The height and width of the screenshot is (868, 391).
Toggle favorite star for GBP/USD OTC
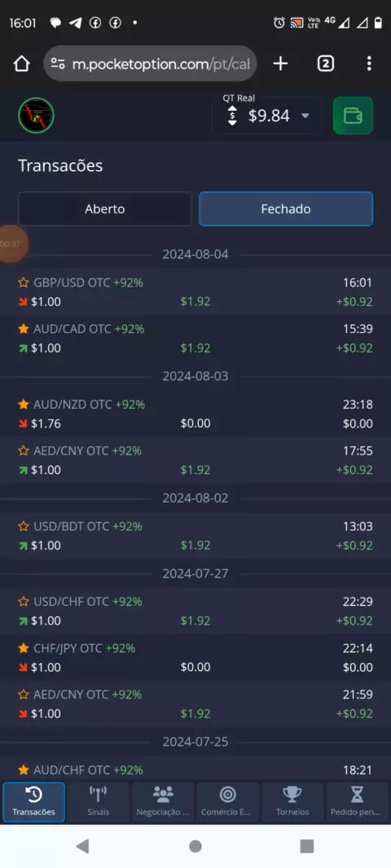click(24, 283)
